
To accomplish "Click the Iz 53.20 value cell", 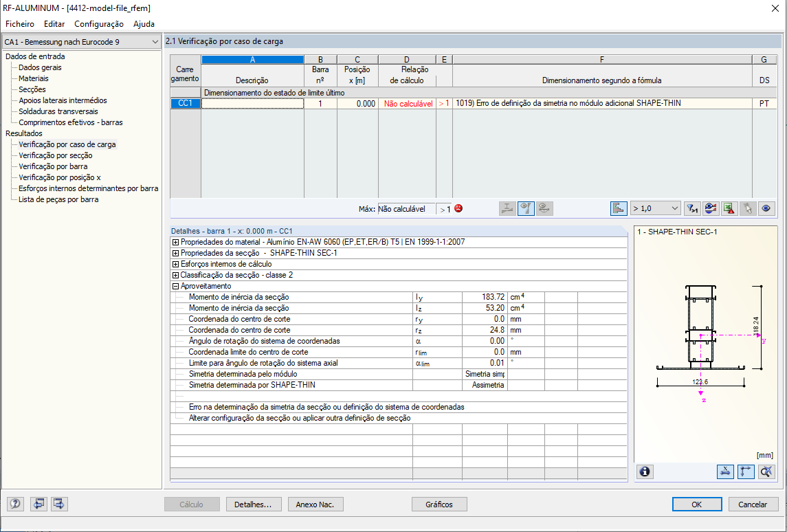I will coord(485,308).
